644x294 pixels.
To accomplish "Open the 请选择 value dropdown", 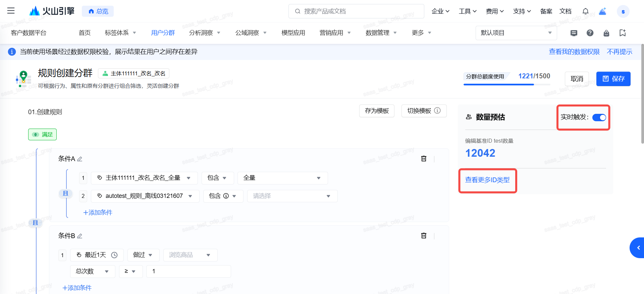I will [x=292, y=196].
